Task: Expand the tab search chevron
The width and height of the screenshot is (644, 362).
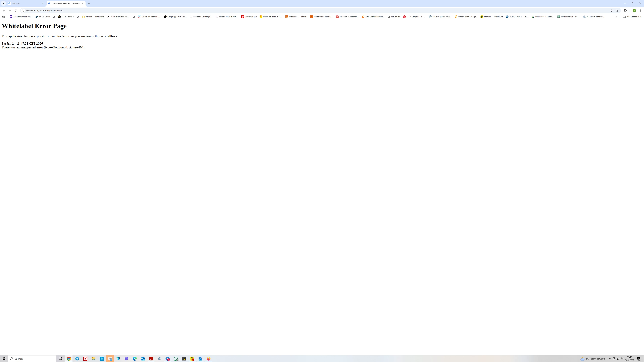Action: [x=3, y=4]
